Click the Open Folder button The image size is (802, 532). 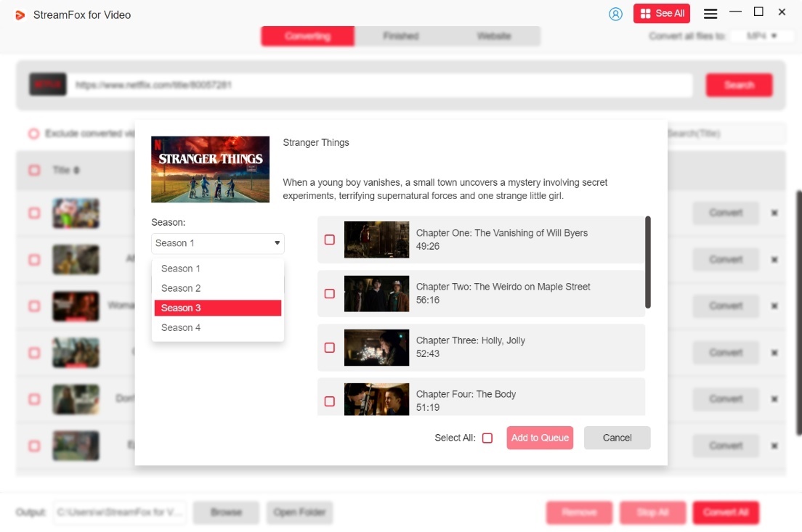pyautogui.click(x=300, y=512)
